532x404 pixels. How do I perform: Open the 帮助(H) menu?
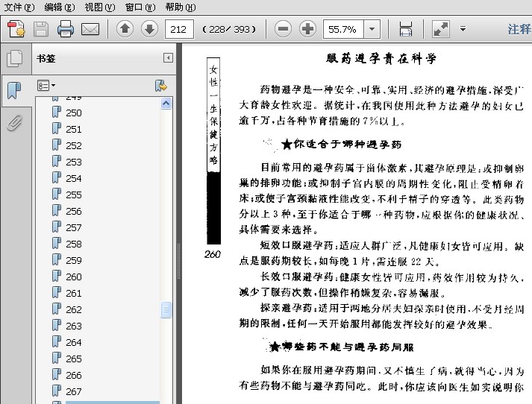[180, 7]
